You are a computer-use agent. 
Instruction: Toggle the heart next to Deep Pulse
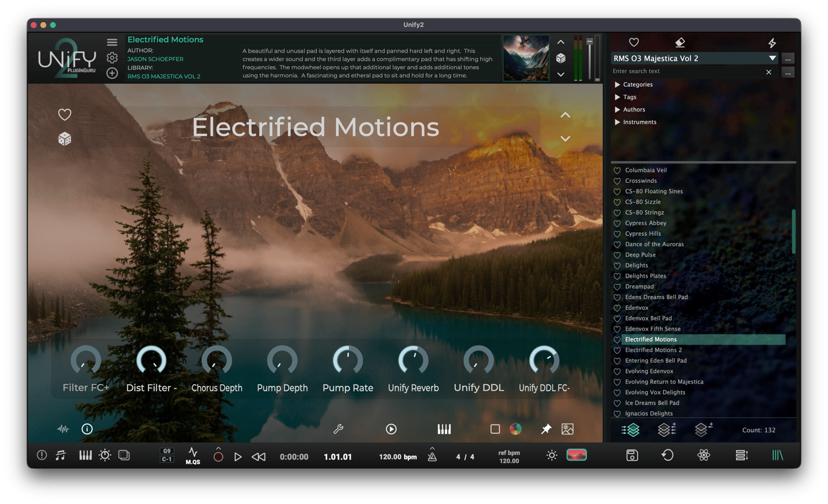coord(617,255)
